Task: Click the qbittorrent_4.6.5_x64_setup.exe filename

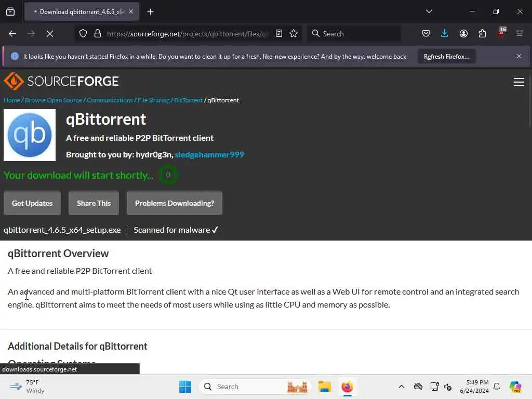Action: [x=62, y=230]
